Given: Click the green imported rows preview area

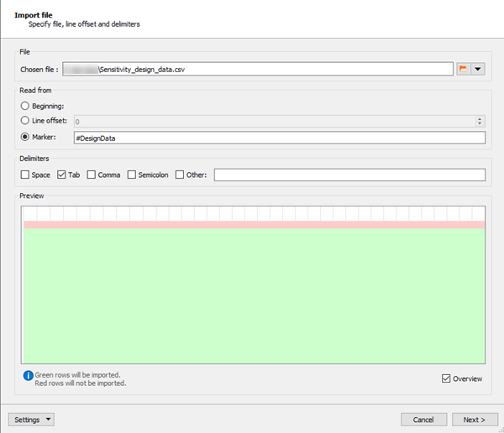Looking at the screenshot, I should (255, 296).
